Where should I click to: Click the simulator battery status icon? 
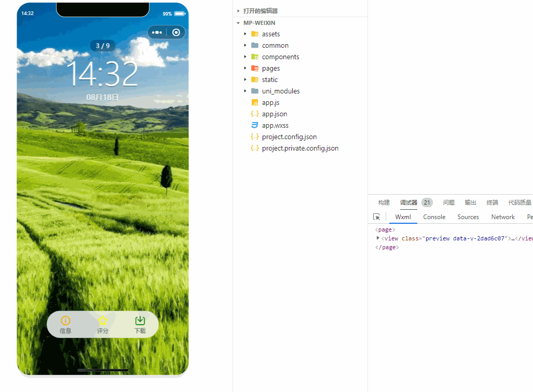pyautogui.click(x=180, y=13)
